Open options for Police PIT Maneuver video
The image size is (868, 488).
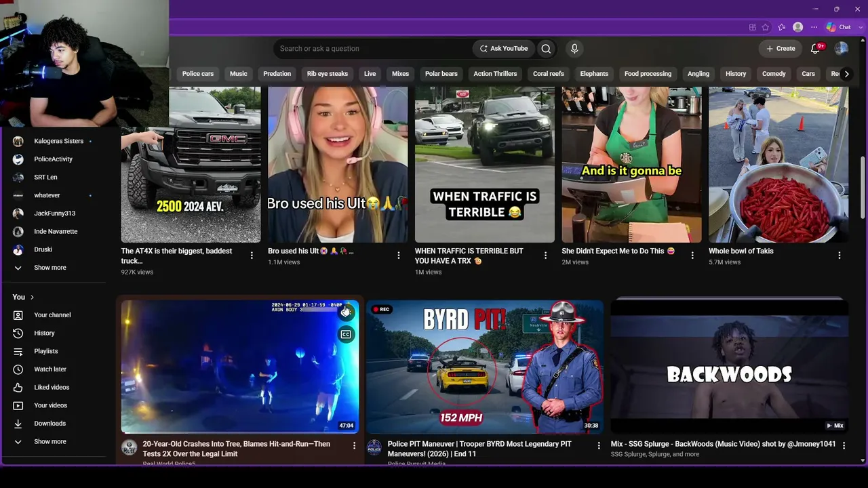point(599,445)
